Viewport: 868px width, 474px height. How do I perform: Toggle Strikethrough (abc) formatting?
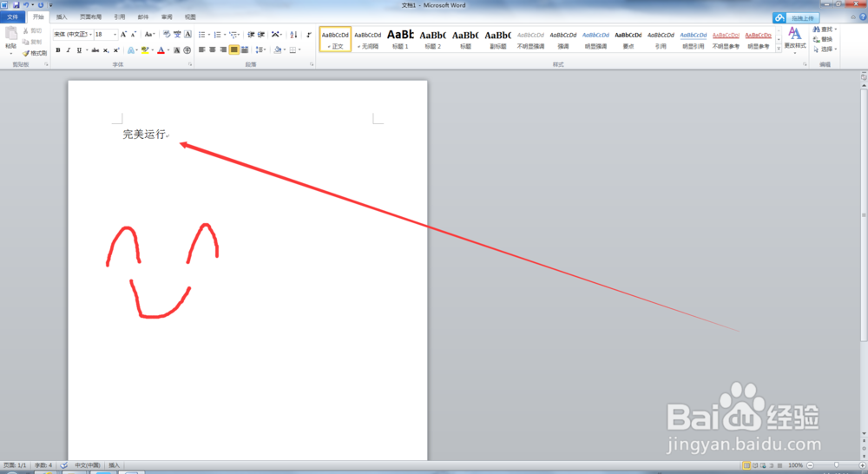(95, 50)
